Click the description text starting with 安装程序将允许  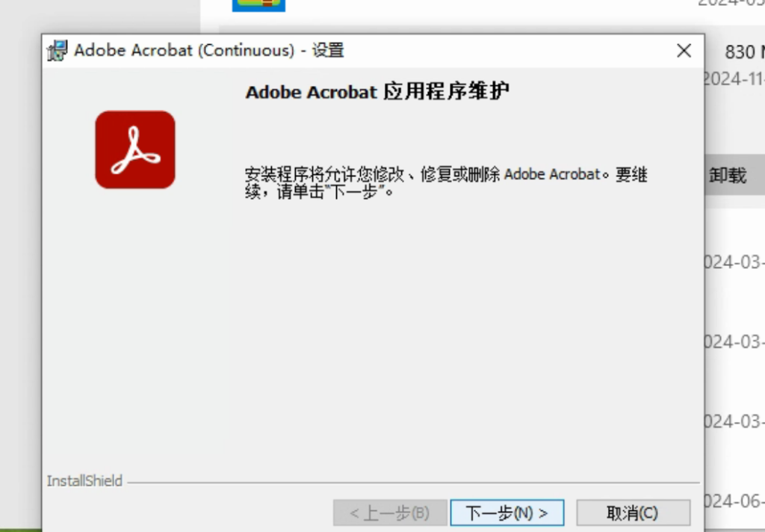(446, 182)
